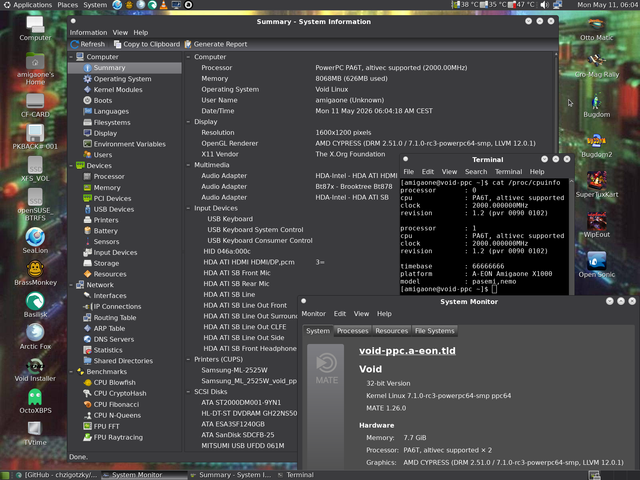Select USB Devices sidebar icon
640x480 pixels.
87,209
